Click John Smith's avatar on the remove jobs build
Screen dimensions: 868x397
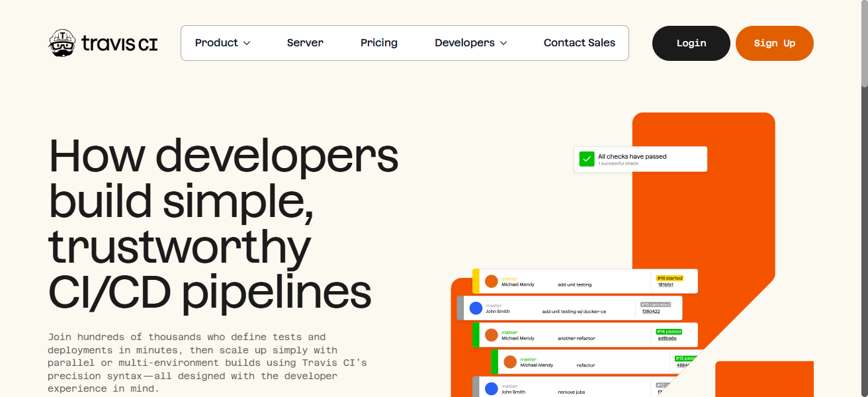[x=491, y=388]
